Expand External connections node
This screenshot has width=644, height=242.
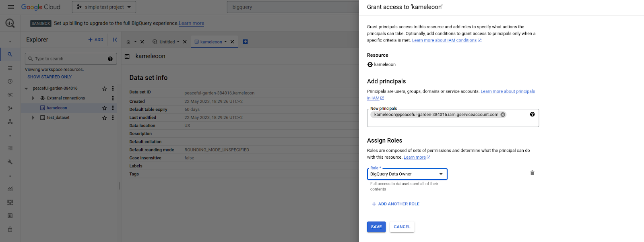click(33, 98)
